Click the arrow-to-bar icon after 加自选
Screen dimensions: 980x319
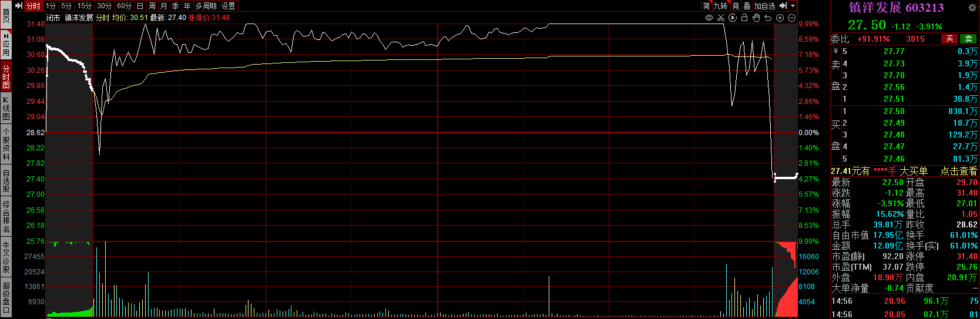783,6
